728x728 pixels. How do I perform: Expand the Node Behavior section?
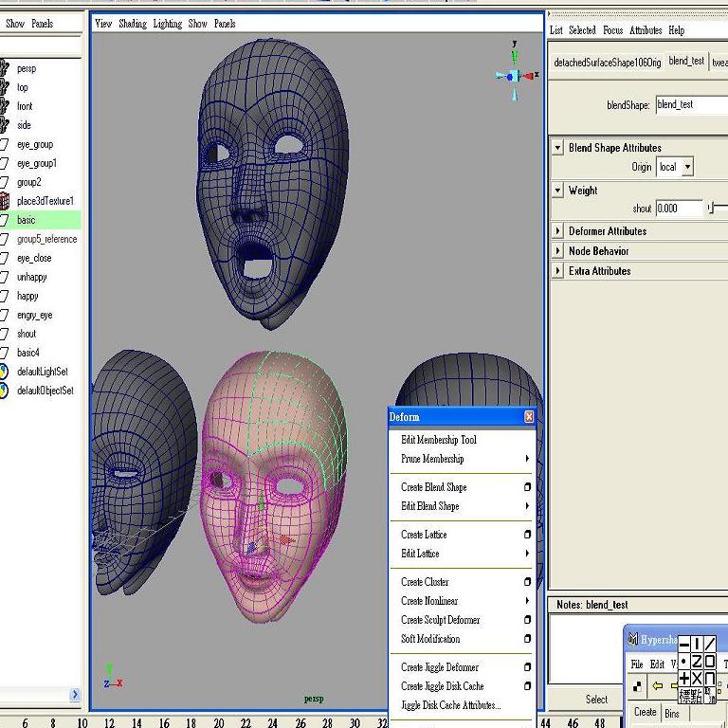click(x=557, y=251)
